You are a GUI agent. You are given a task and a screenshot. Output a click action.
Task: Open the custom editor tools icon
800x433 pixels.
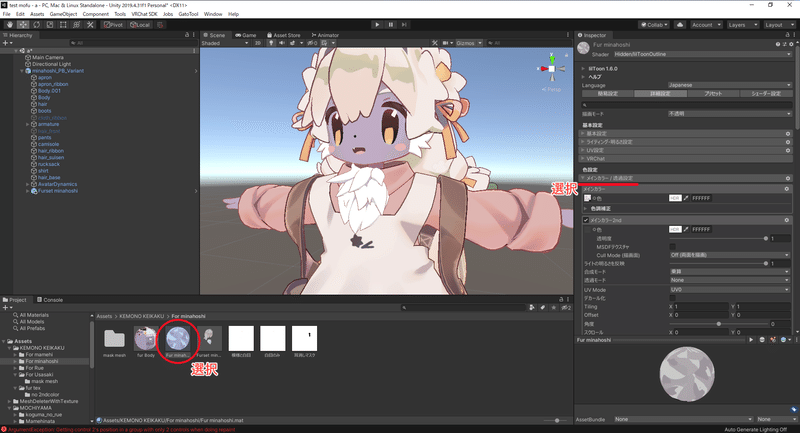(90, 24)
